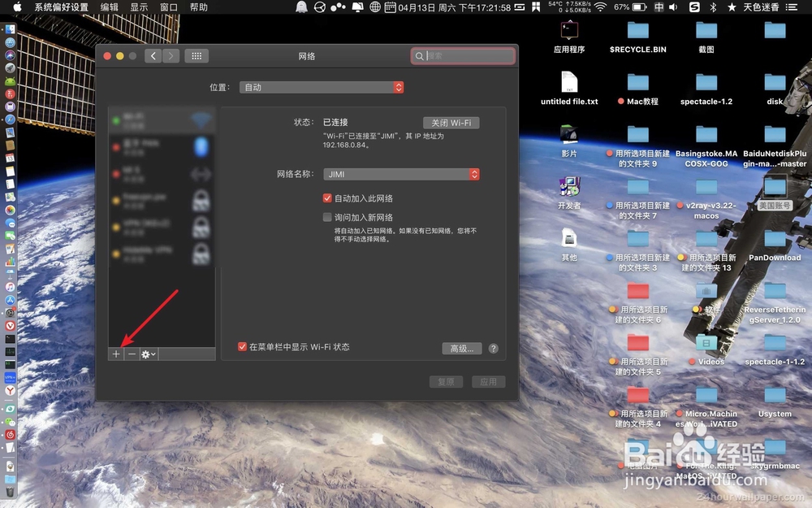Click the volume icon in the menu bar
The height and width of the screenshot is (508, 812).
[673, 7]
